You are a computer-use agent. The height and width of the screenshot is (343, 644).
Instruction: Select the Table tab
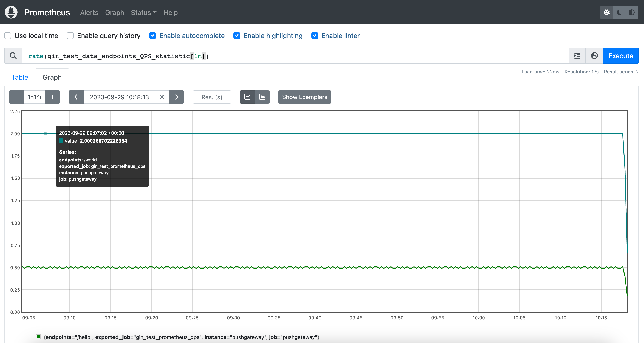click(20, 77)
